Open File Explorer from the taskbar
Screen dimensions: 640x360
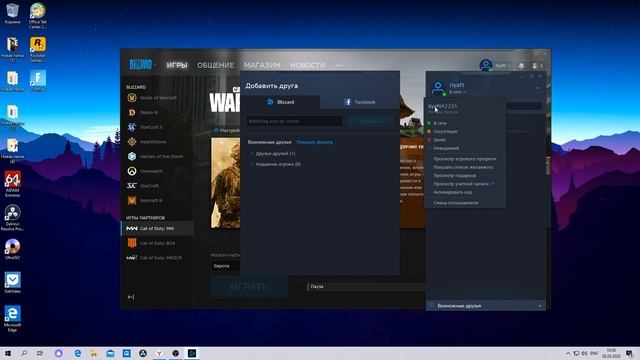pyautogui.click(x=94, y=353)
